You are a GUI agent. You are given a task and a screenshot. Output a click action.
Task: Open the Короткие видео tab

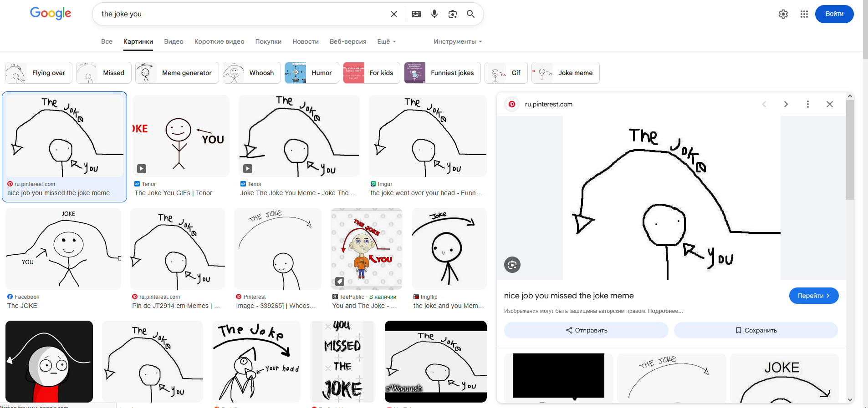tap(219, 41)
